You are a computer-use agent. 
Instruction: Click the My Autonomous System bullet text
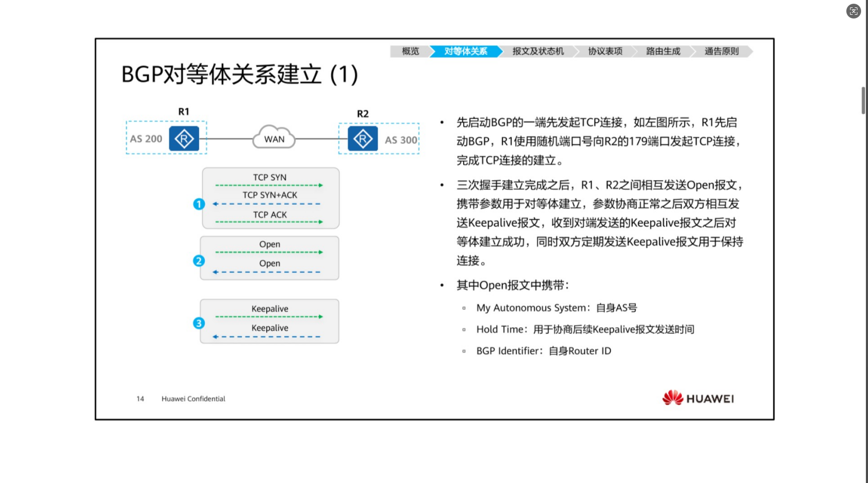coord(556,308)
